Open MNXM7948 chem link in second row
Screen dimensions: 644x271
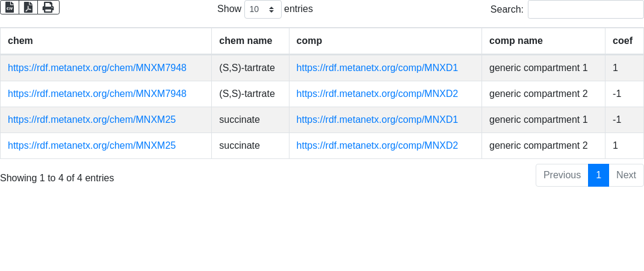point(97,94)
